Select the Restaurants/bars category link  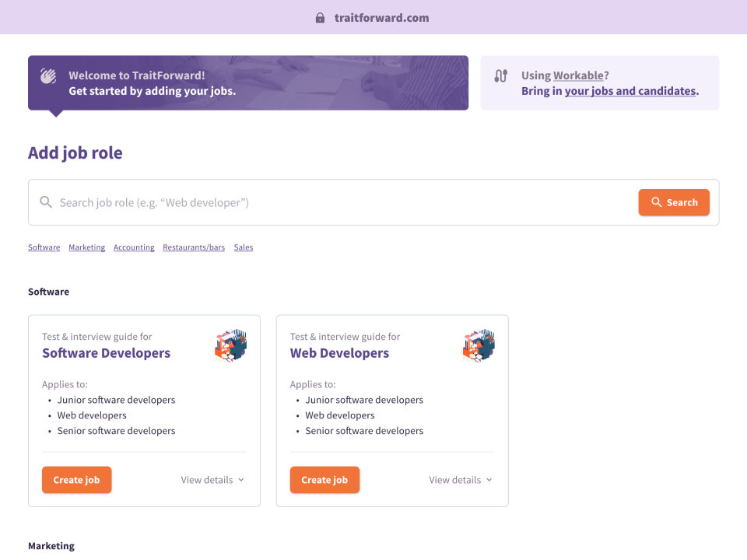tap(194, 247)
